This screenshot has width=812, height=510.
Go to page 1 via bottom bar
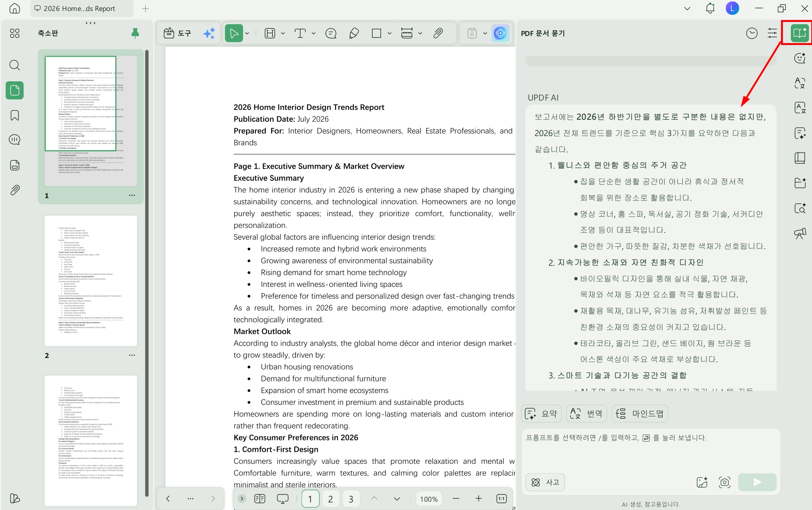click(310, 499)
